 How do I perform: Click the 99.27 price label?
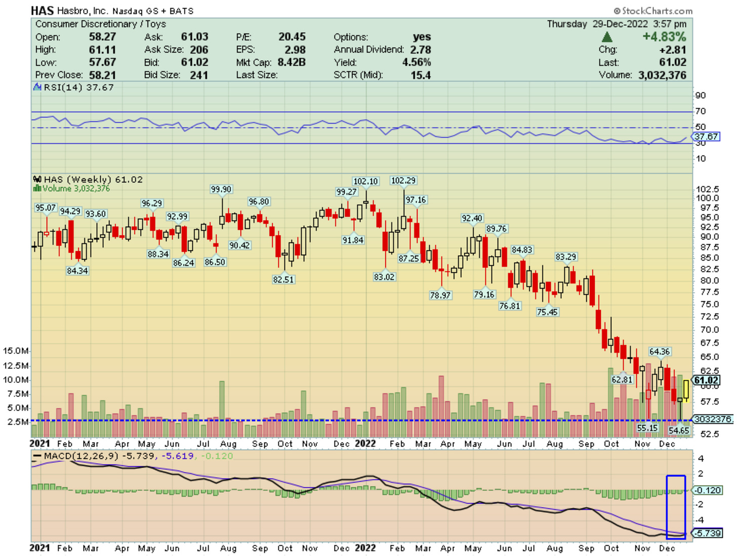(x=346, y=192)
